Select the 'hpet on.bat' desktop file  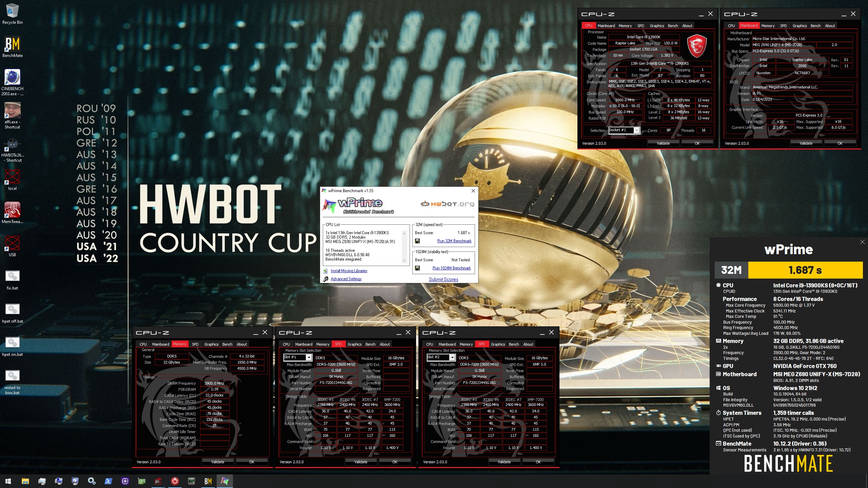click(x=12, y=346)
